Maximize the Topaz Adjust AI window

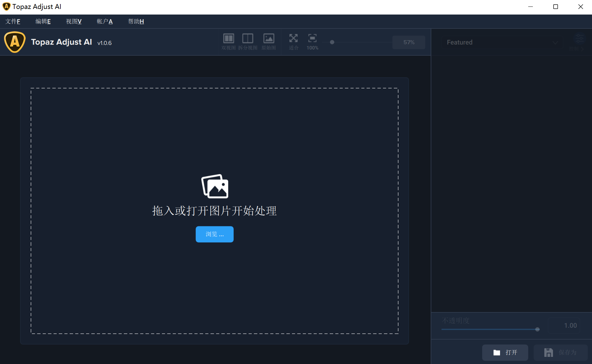(555, 7)
